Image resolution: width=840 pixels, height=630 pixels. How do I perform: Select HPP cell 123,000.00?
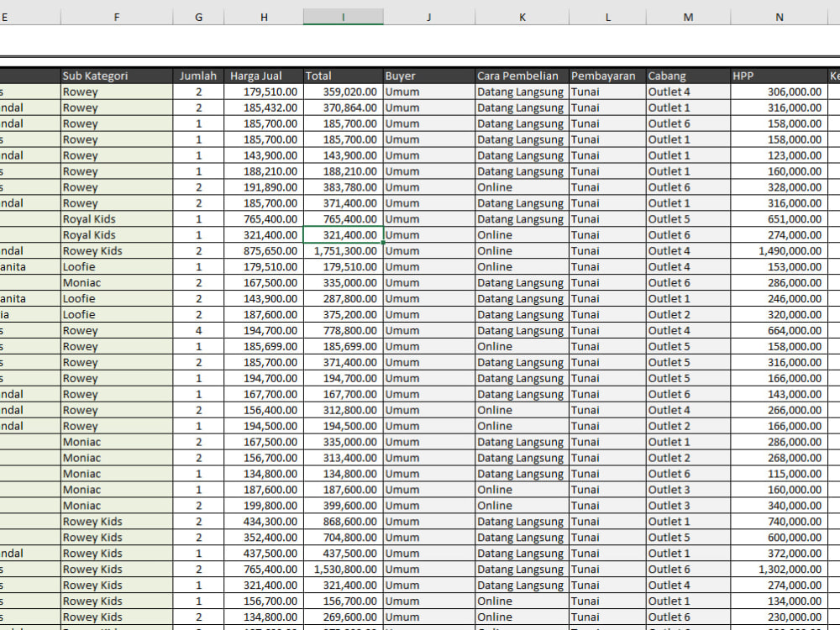779,155
